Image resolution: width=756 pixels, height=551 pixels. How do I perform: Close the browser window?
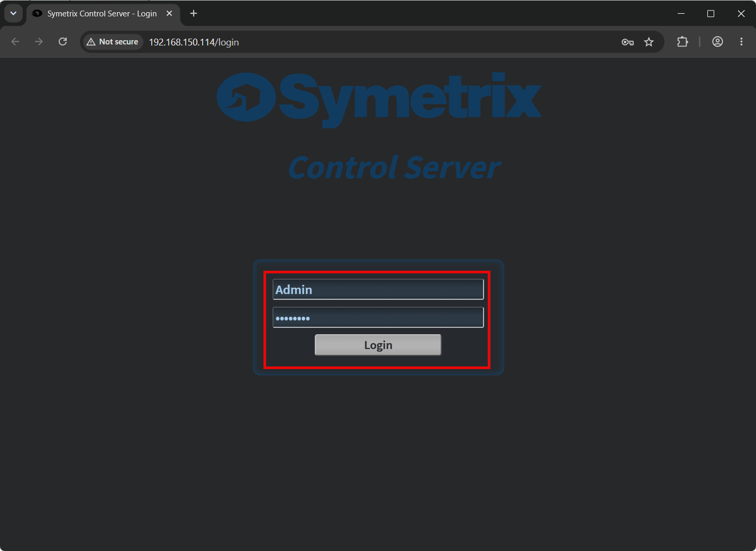tap(741, 14)
